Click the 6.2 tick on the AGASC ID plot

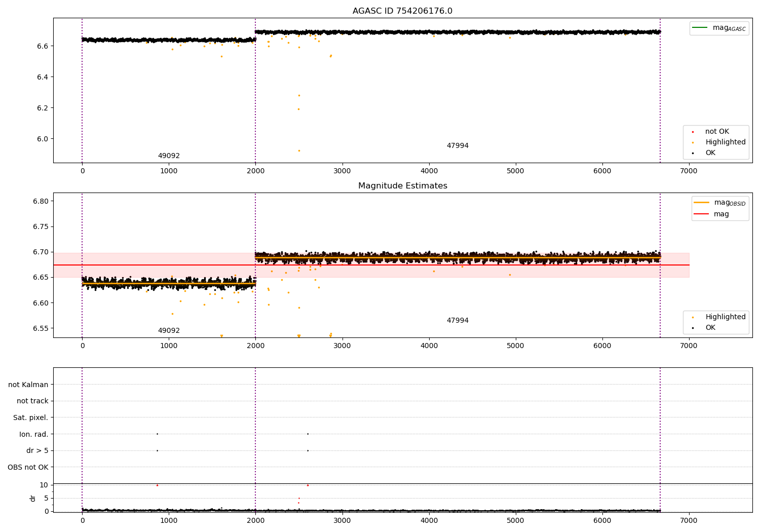(x=43, y=108)
